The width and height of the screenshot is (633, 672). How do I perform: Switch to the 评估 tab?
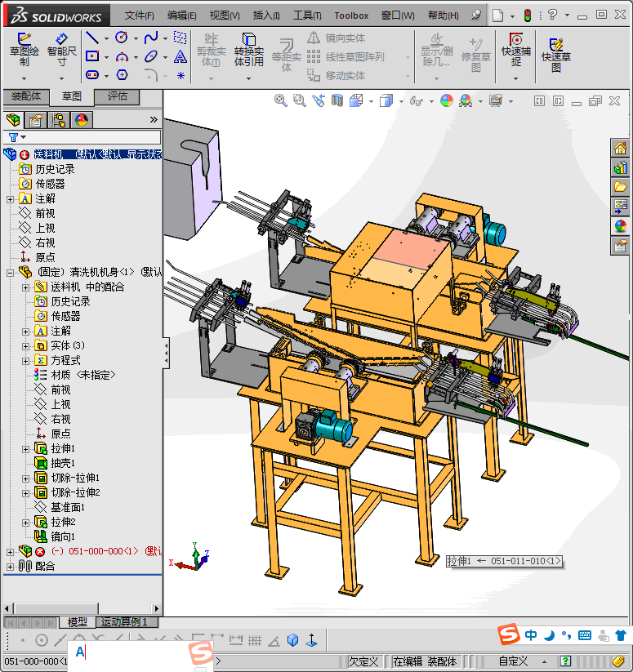[118, 96]
